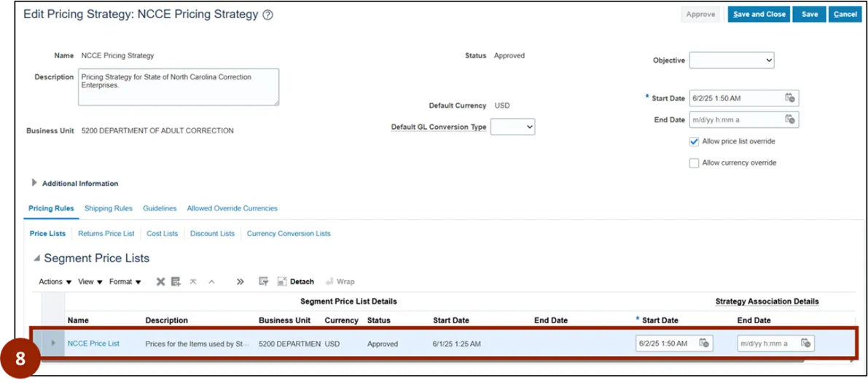Click the Save button
The image size is (868, 383).
(x=809, y=15)
